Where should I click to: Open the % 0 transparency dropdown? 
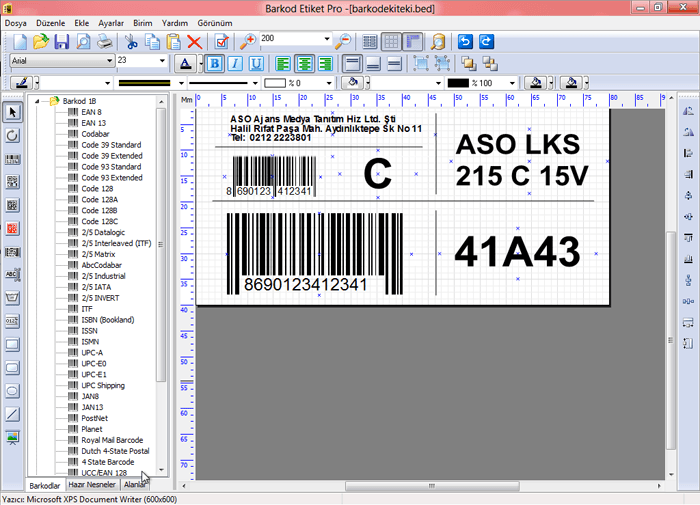coord(329,83)
